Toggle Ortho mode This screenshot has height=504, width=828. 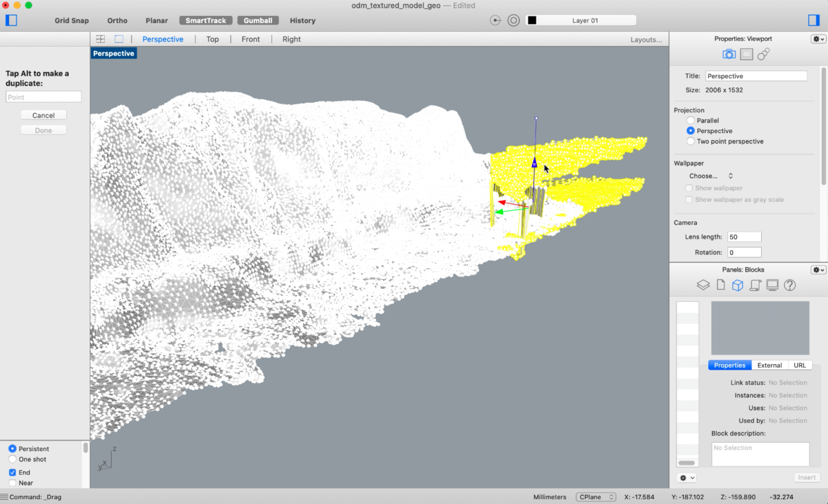click(x=117, y=21)
